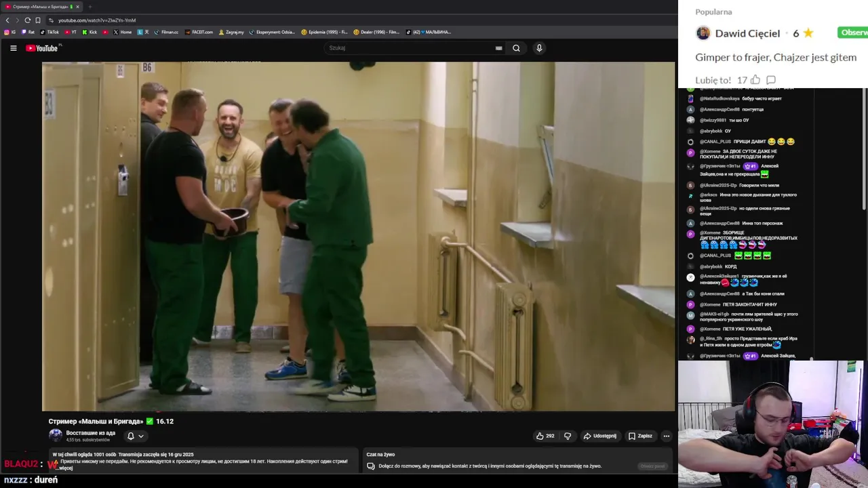Reply via comment bubble icon under Gimper comment
Viewport: 868px width, 488px height.
coord(771,80)
